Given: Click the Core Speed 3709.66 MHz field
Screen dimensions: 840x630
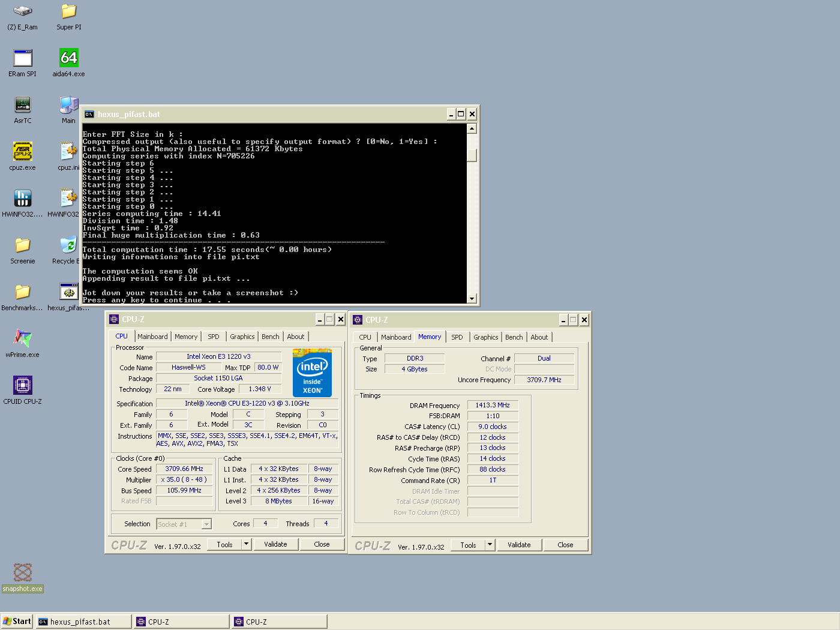Looking at the screenshot, I should [x=184, y=469].
